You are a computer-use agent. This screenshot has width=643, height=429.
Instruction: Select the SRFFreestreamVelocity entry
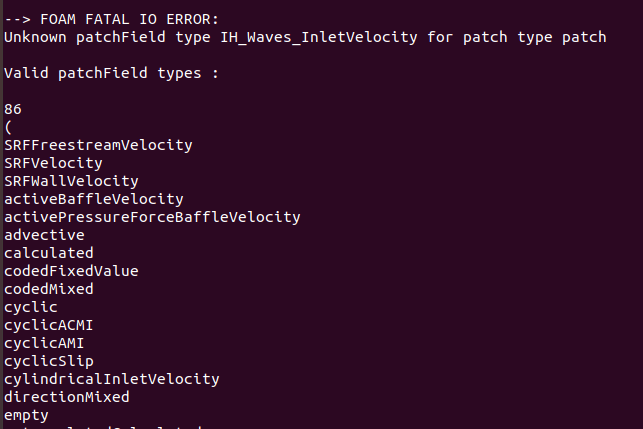pos(98,145)
